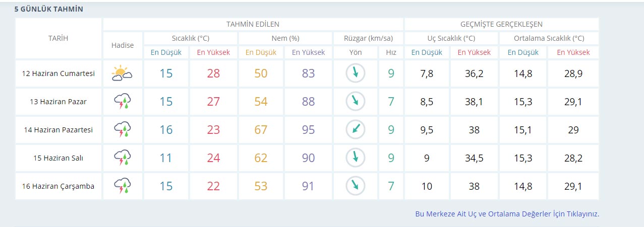Click wind direction arrow for 16 Haziran Çarşamba
The width and height of the screenshot is (644, 227).
pyautogui.click(x=355, y=186)
